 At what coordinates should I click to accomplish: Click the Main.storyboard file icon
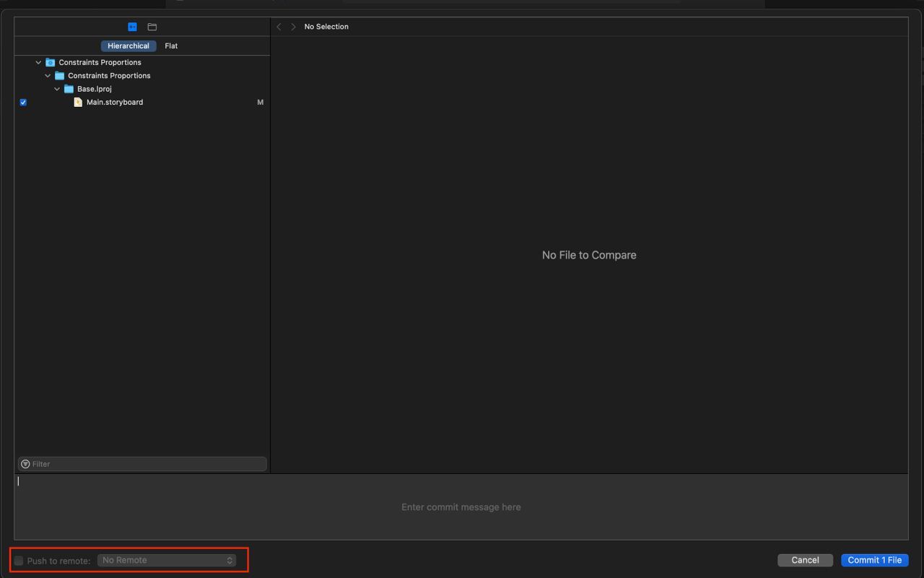[x=78, y=103]
